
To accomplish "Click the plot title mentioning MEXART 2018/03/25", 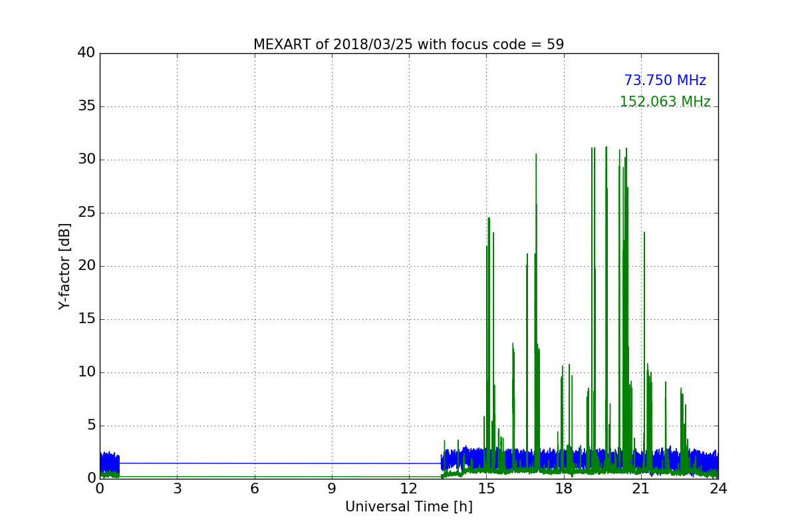I will pyautogui.click(x=408, y=45).
